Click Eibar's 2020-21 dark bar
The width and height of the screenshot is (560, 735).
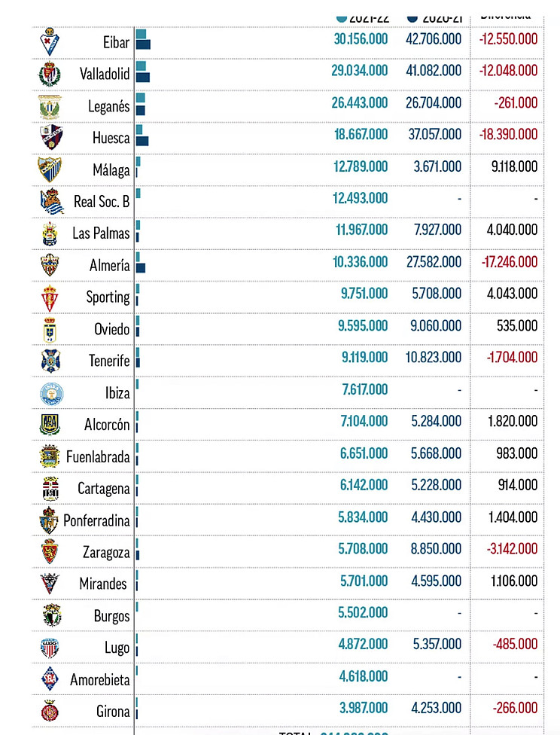click(x=144, y=44)
